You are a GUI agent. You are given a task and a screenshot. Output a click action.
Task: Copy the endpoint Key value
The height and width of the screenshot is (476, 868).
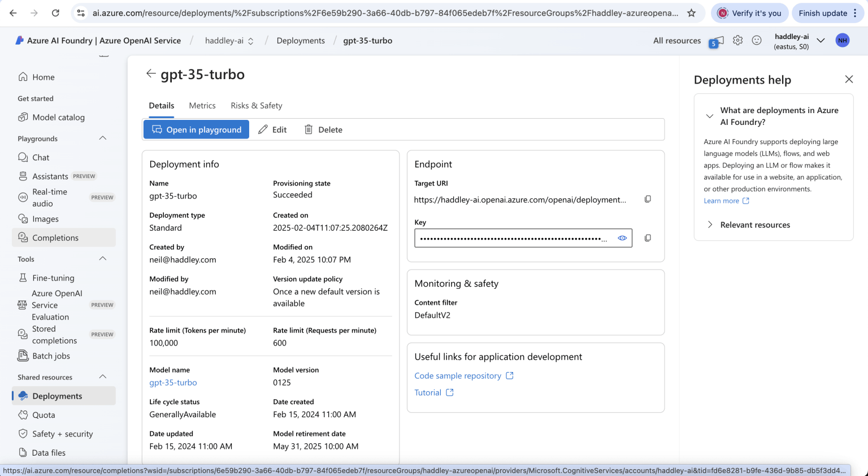(648, 238)
